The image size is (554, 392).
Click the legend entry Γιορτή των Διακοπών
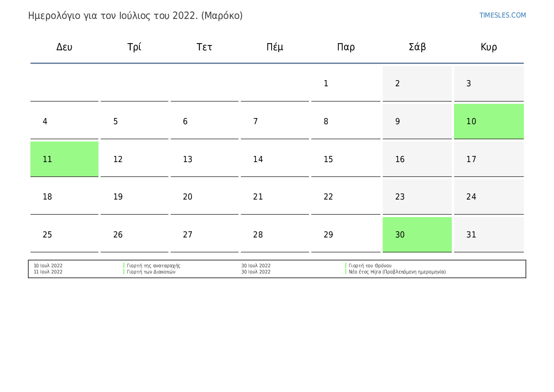click(x=151, y=272)
